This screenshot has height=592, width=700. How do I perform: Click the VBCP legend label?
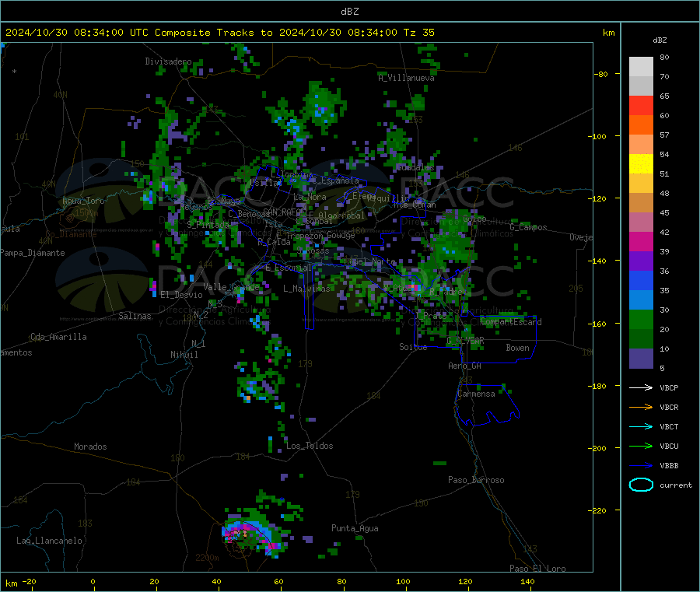coord(669,387)
